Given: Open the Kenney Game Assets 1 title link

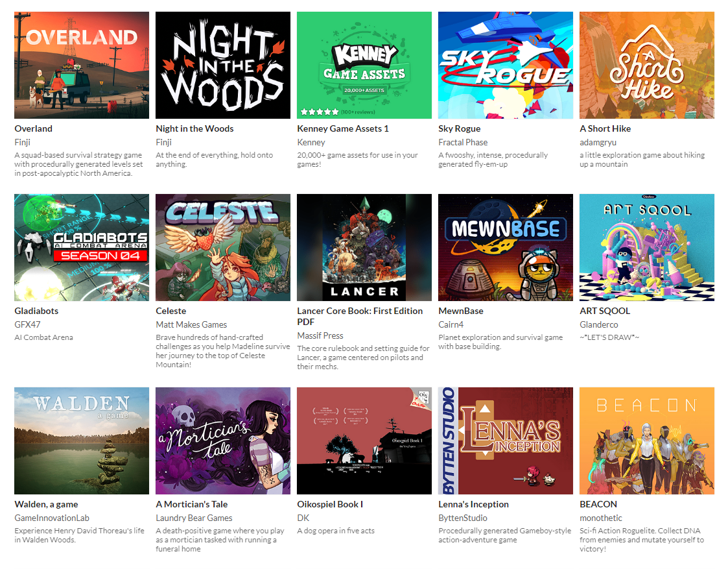Looking at the screenshot, I should click(343, 128).
